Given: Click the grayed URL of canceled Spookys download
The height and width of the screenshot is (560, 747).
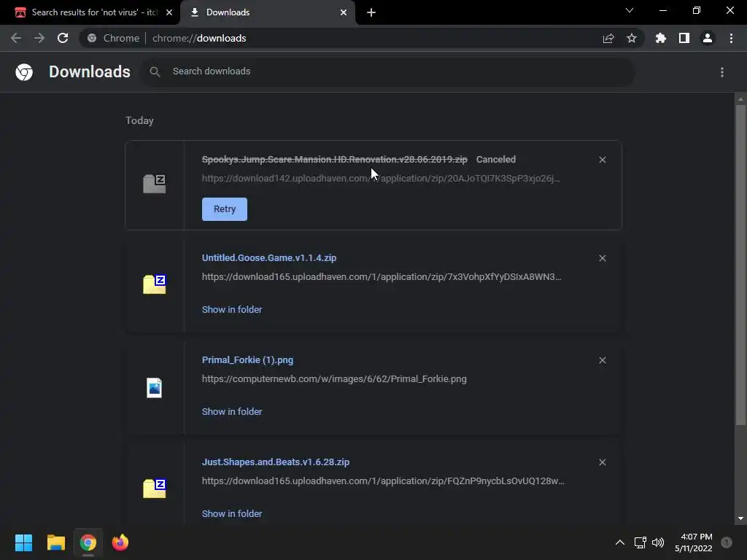Looking at the screenshot, I should point(381,179).
